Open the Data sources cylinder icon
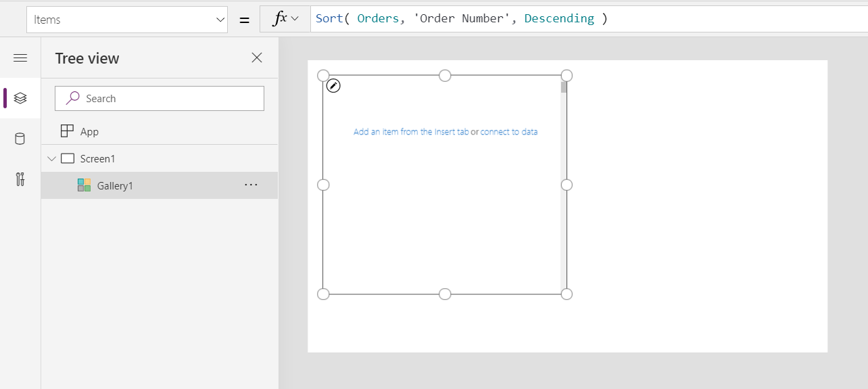 click(20, 139)
